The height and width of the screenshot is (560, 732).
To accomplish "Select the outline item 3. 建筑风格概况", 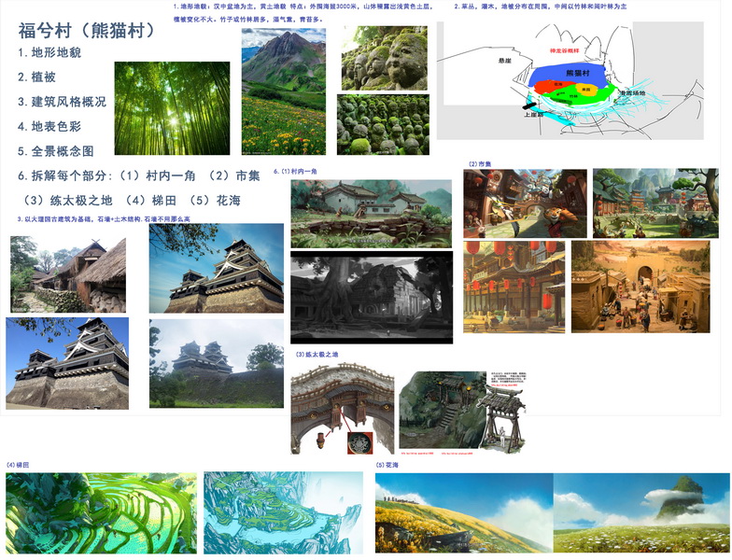I will (x=62, y=102).
